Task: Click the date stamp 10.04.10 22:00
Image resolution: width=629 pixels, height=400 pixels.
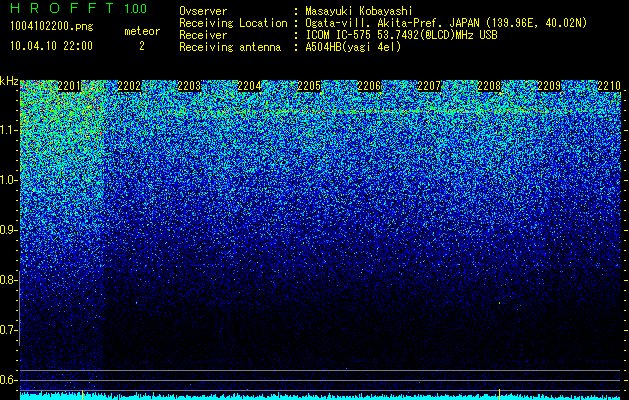Action: 51,46
